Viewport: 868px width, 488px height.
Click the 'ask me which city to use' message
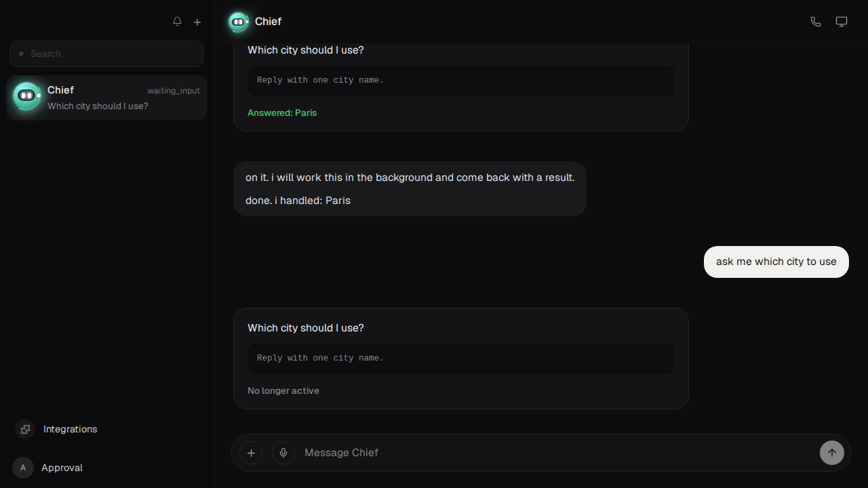coord(776,262)
